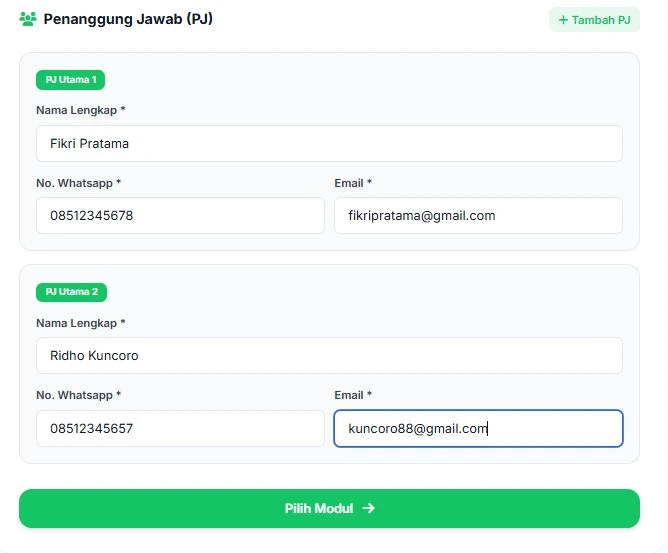This screenshot has width=668, height=553.
Task: Click the Nama Lengkap label under PJ Utama 2
Action: pyautogui.click(x=80, y=323)
